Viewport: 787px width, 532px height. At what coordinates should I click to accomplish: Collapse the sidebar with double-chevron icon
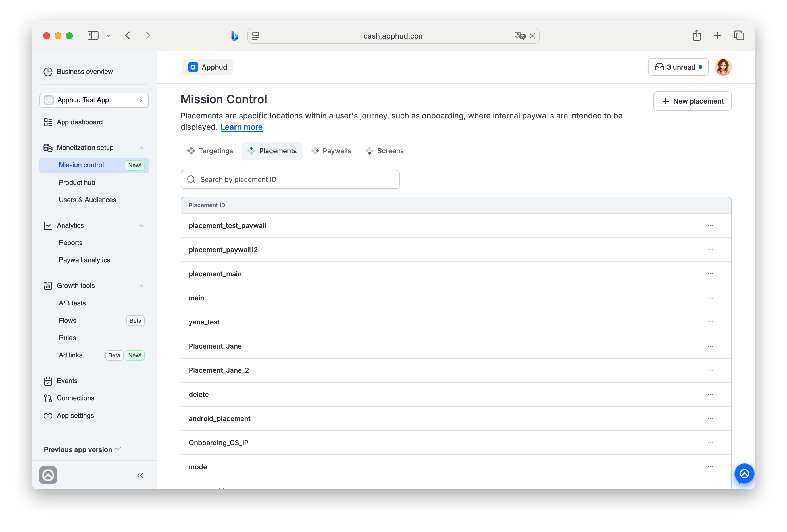click(x=140, y=475)
